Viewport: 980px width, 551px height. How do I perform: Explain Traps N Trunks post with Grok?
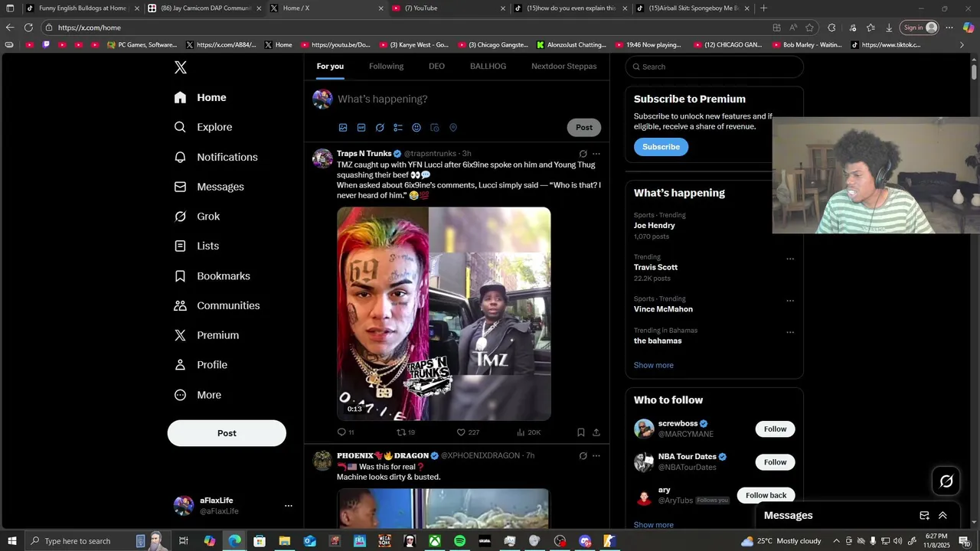tap(583, 154)
